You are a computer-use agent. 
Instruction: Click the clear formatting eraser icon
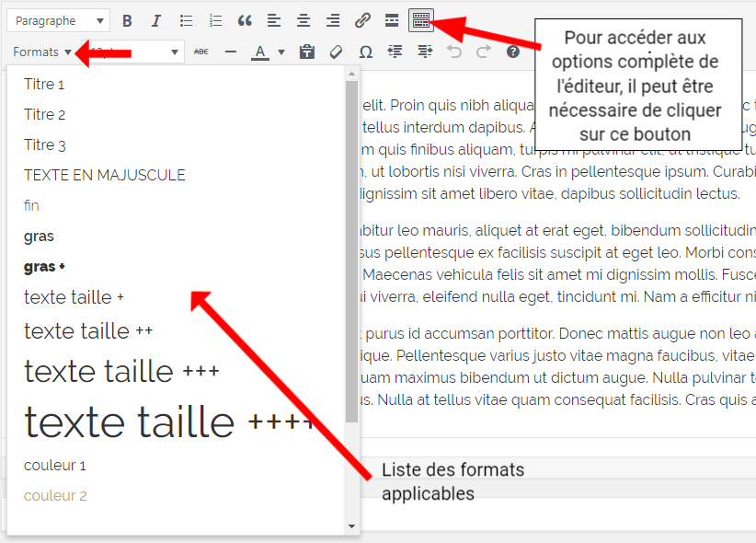[x=336, y=52]
